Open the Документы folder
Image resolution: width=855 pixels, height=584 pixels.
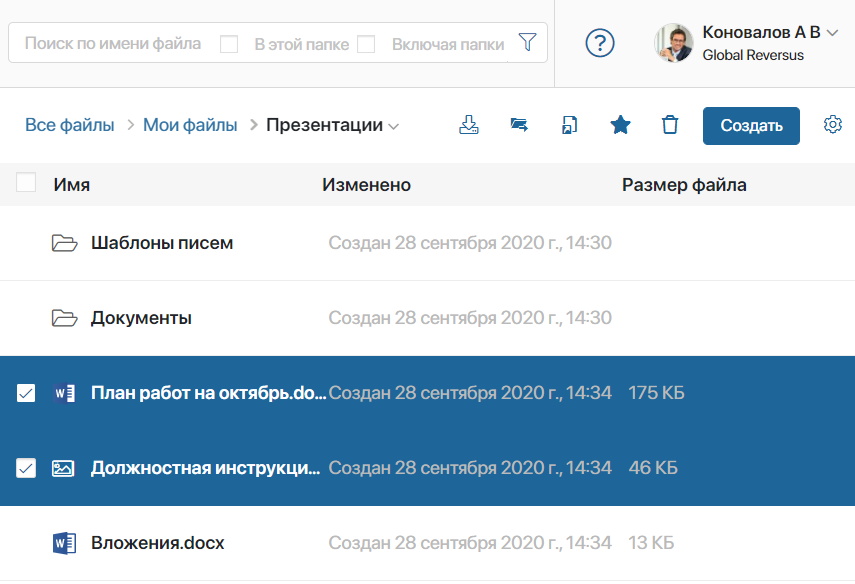141,318
